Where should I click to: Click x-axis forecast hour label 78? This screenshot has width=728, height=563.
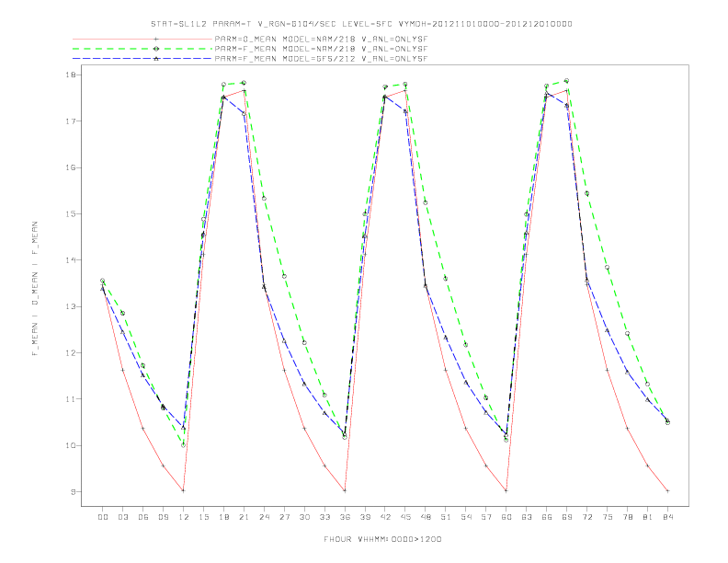coord(627,517)
